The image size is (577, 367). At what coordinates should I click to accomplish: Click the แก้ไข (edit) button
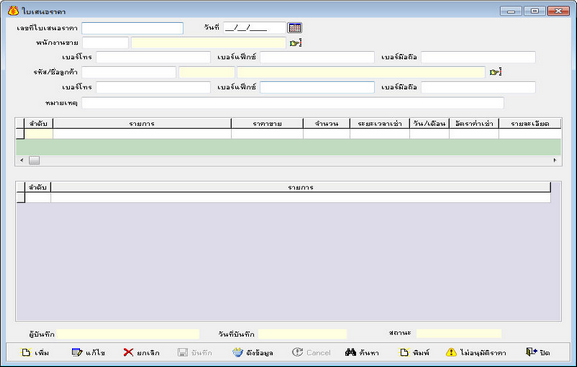(88, 352)
